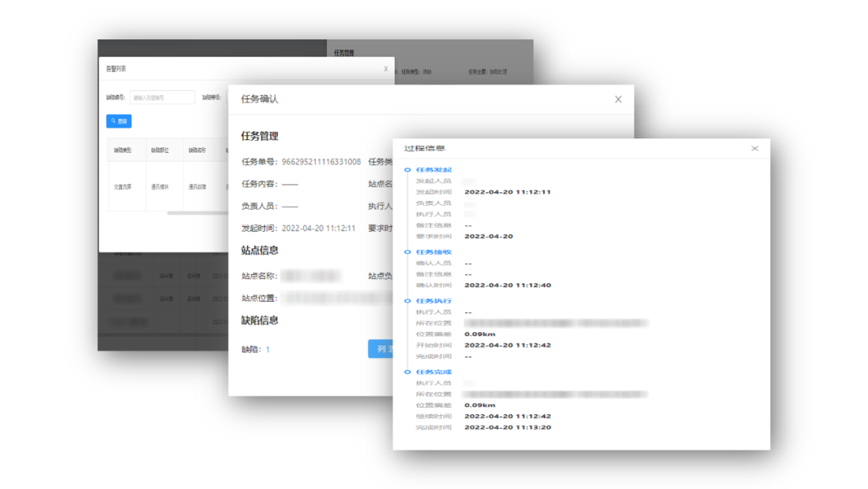Close the 过程信息 panel
The height and width of the screenshot is (489, 868).
point(755,149)
